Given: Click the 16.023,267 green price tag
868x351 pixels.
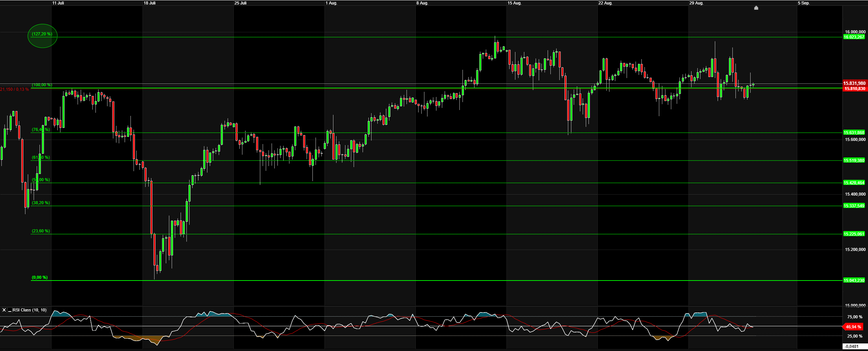Looking at the screenshot, I should point(854,37).
